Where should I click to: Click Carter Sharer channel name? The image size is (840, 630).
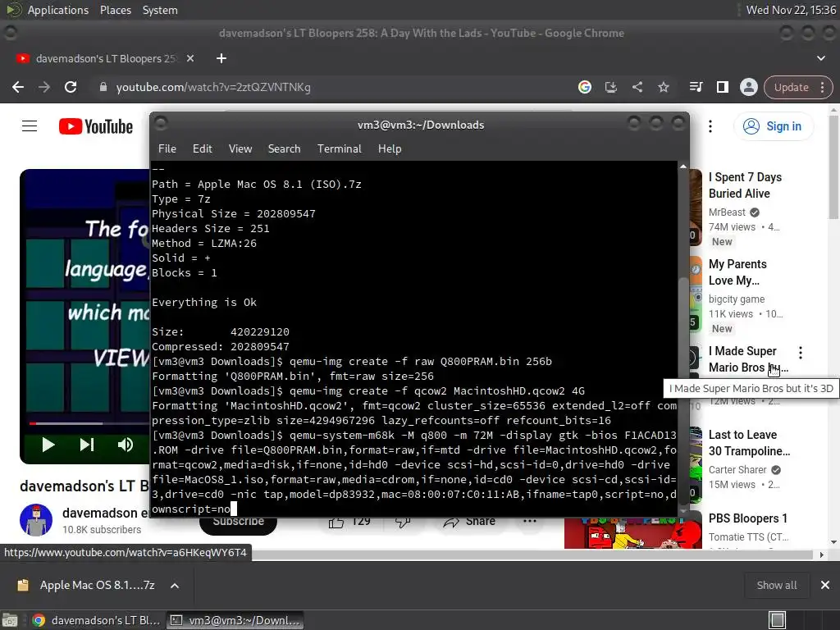pyautogui.click(x=737, y=470)
